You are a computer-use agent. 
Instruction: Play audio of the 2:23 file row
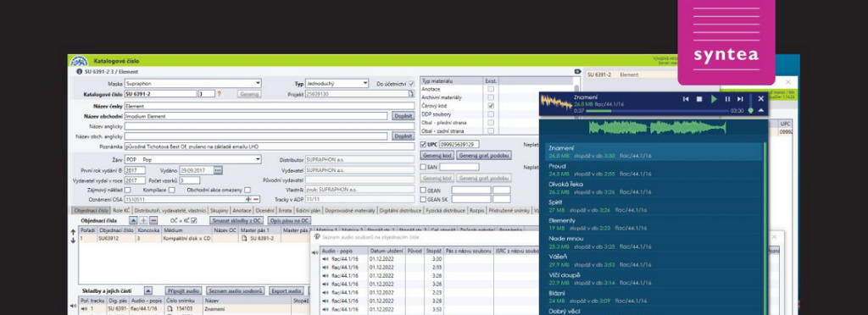(x=326, y=293)
